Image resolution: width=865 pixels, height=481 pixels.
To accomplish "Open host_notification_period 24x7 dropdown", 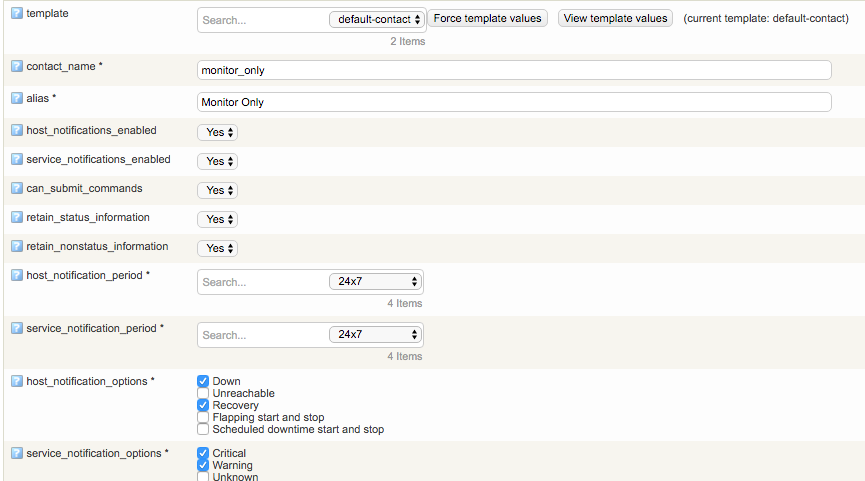I will [x=375, y=281].
